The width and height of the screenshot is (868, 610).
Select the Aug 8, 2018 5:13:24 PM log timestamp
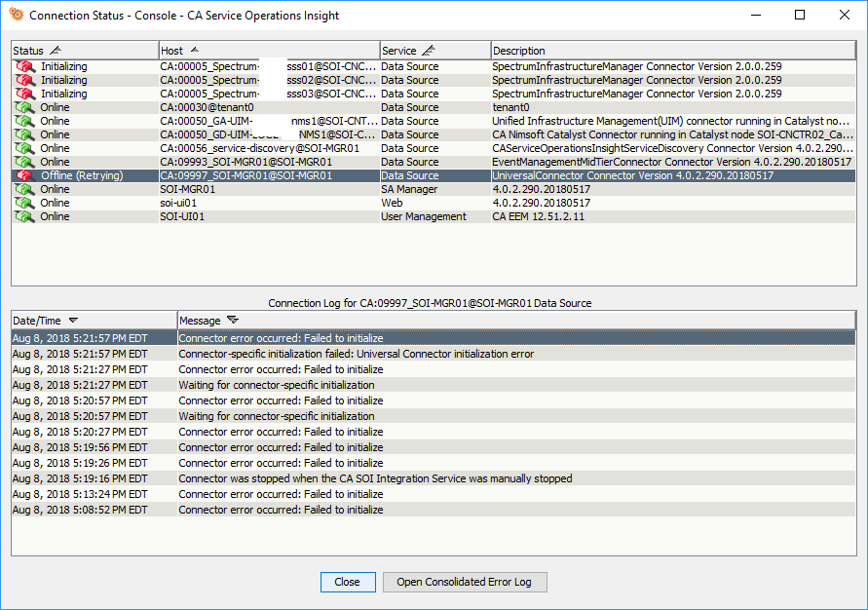pyautogui.click(x=80, y=494)
